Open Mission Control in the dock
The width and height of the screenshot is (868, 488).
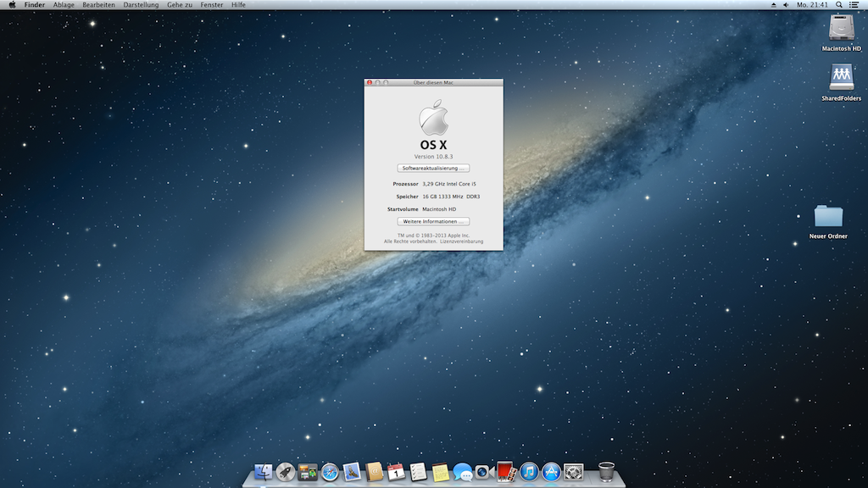(x=308, y=472)
